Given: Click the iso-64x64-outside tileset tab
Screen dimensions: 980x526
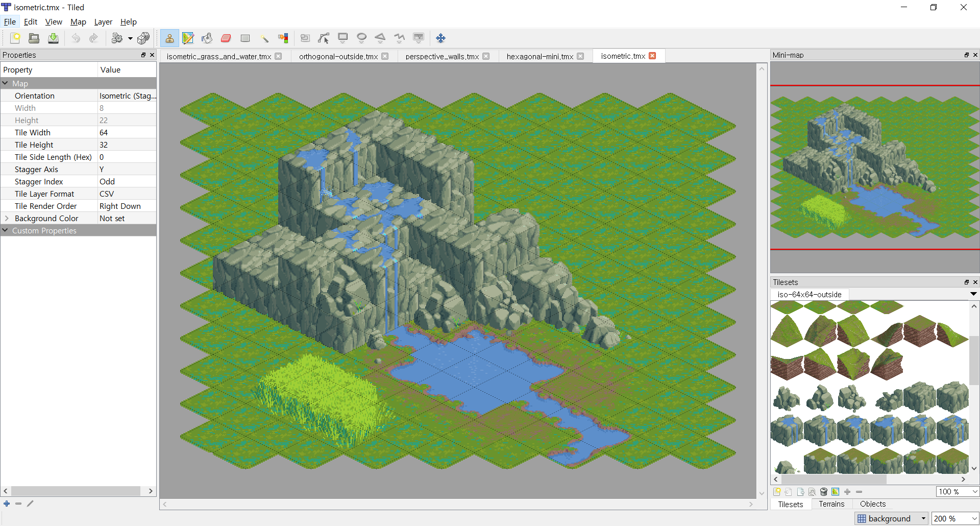Looking at the screenshot, I should click(810, 295).
